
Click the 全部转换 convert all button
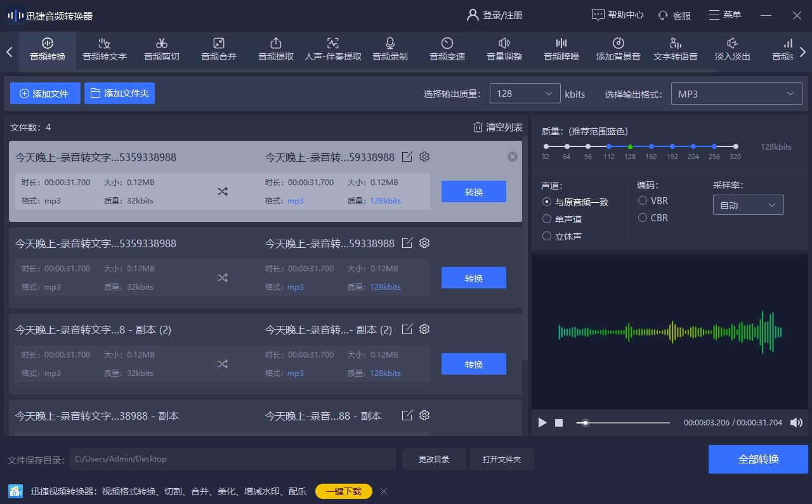click(x=758, y=459)
